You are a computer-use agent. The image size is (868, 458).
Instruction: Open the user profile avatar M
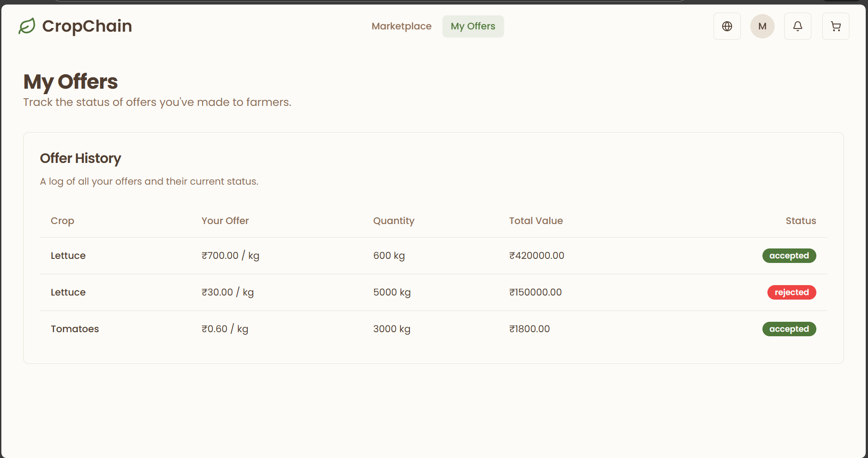[762, 26]
